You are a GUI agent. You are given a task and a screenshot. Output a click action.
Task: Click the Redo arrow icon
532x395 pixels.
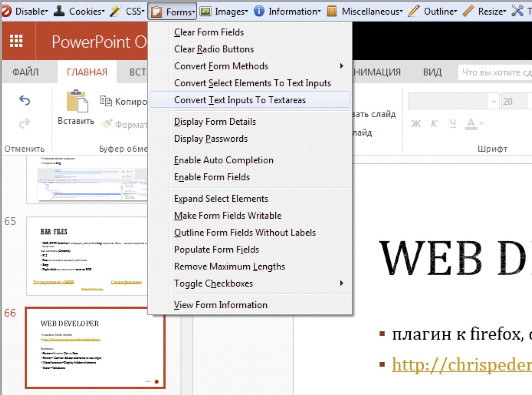[25, 123]
